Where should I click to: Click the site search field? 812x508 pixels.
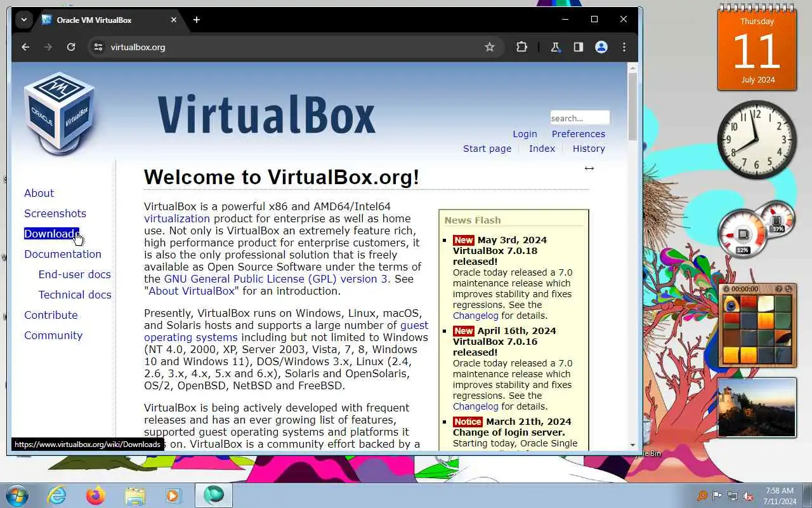(580, 118)
